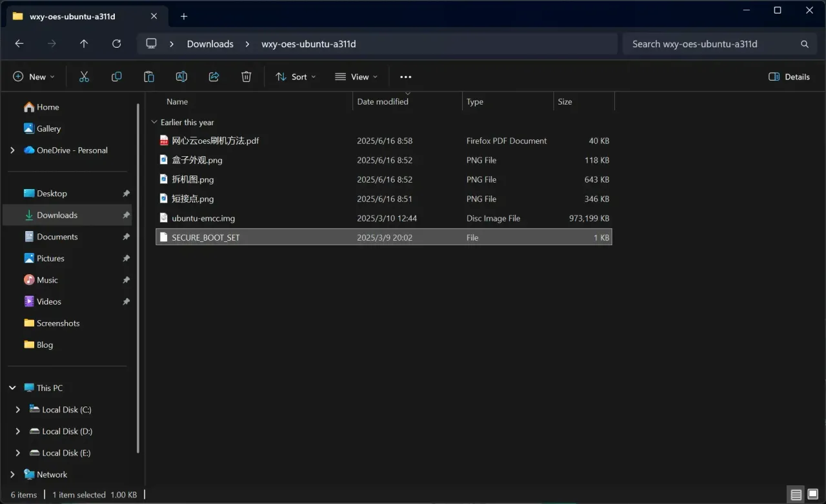The width and height of the screenshot is (826, 504).
Task: Close the wxy-oes-ubuntu-a311d tab
Action: coord(154,16)
